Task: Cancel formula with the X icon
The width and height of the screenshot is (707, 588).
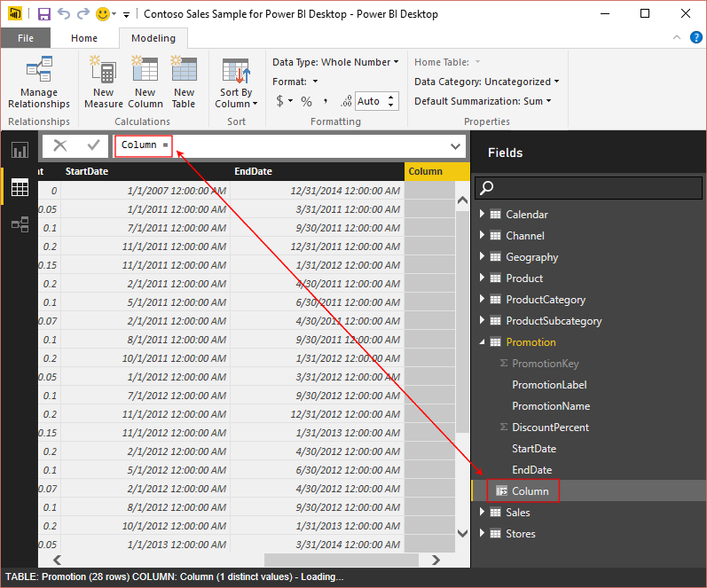Action: coord(60,145)
